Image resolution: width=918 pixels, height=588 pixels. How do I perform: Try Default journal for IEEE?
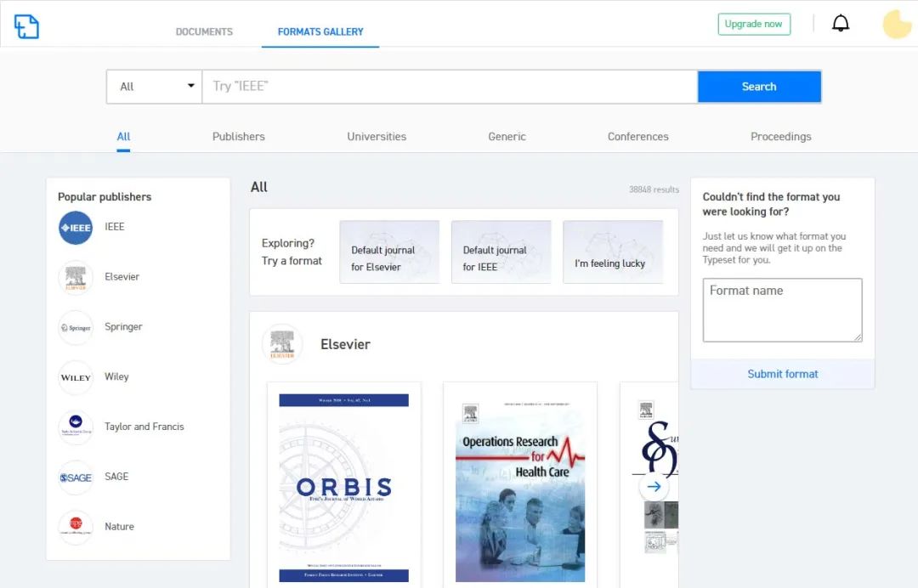[501, 252]
